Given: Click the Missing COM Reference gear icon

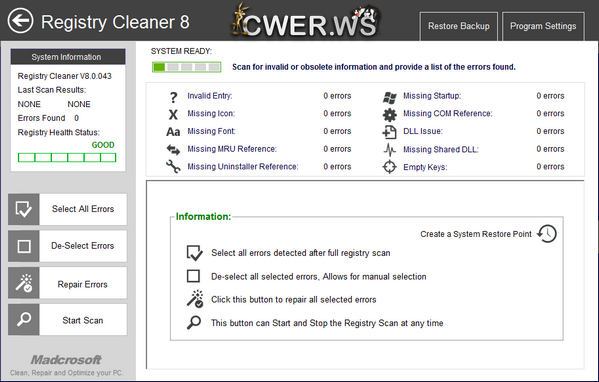Looking at the screenshot, I should (x=390, y=114).
